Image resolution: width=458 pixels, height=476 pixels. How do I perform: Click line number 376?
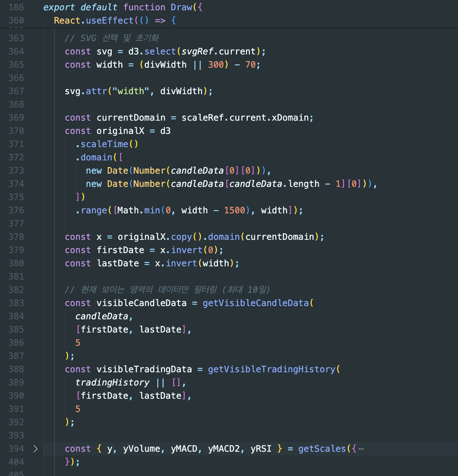coord(16,210)
